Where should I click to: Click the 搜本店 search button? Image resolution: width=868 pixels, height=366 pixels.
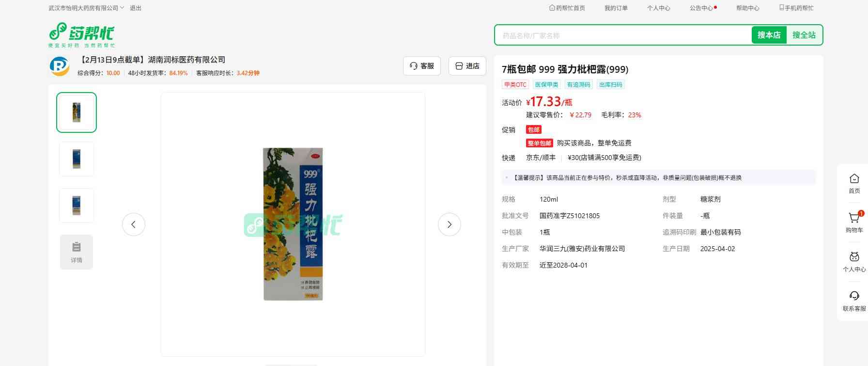click(x=769, y=35)
